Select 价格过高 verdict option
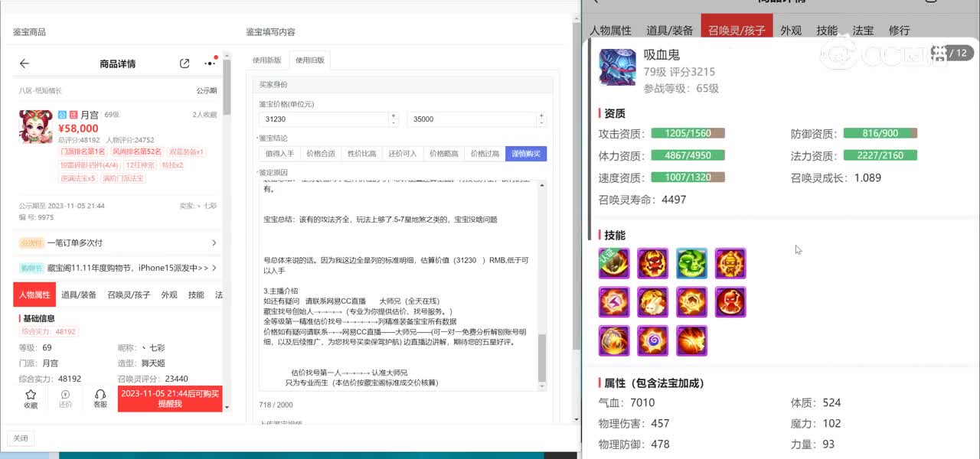980x459 pixels. pos(485,154)
